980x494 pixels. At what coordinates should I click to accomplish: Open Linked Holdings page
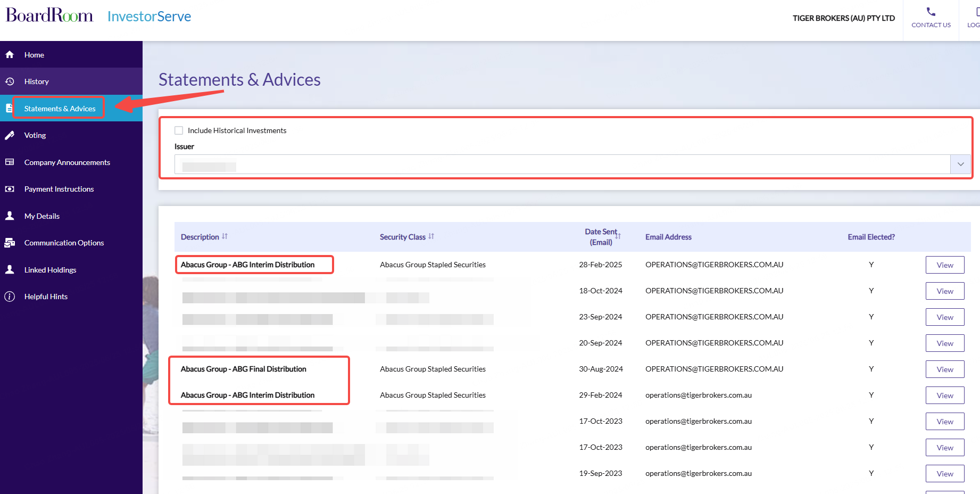pos(71,269)
